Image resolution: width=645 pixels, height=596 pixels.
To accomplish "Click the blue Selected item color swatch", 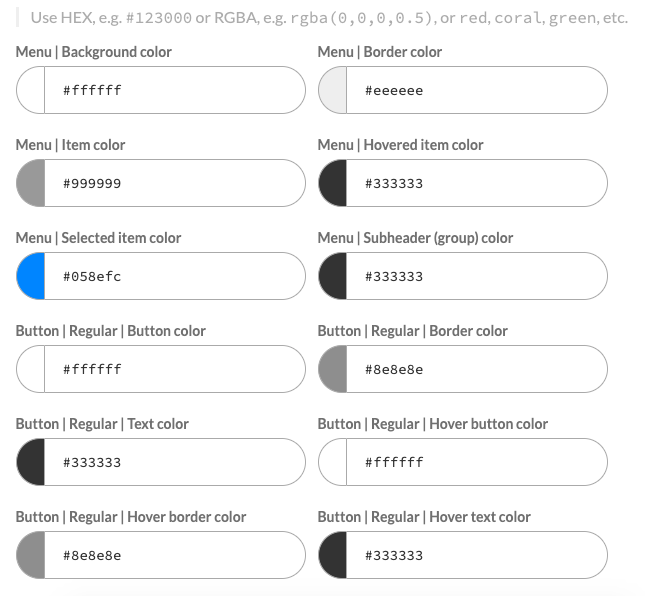I will pos(32,276).
